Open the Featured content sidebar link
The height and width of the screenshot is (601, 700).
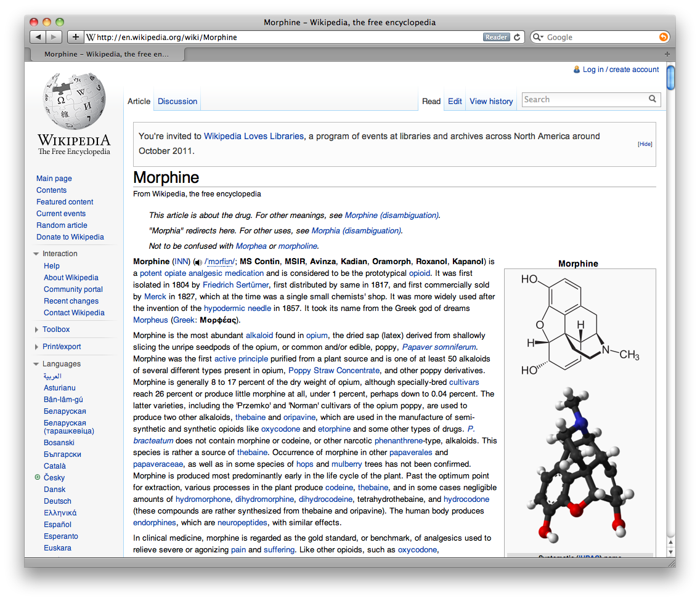tap(65, 202)
